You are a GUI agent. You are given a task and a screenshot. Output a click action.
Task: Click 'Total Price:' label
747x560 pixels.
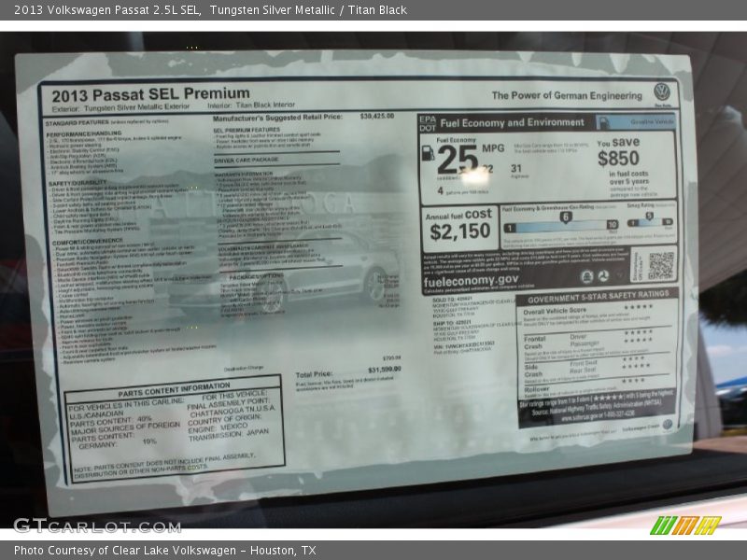coord(314,375)
